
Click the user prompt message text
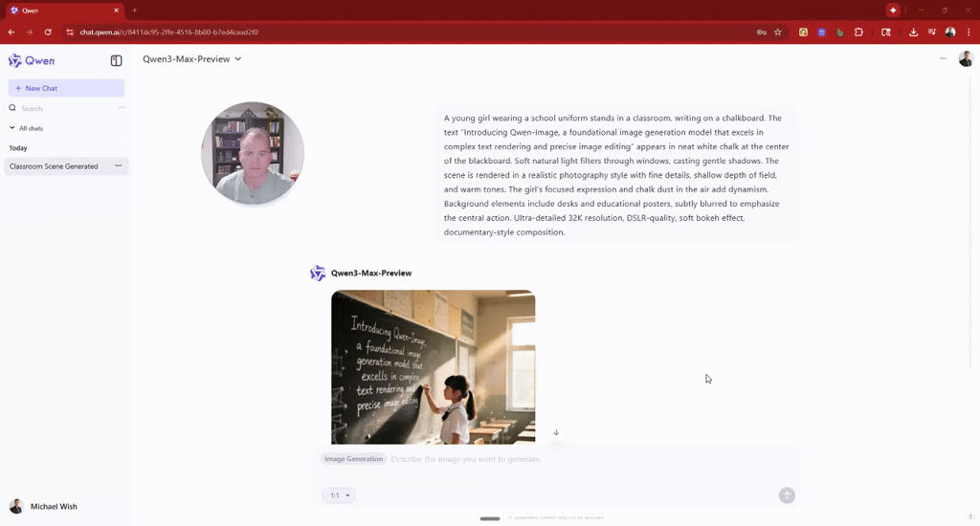pyautogui.click(x=616, y=175)
